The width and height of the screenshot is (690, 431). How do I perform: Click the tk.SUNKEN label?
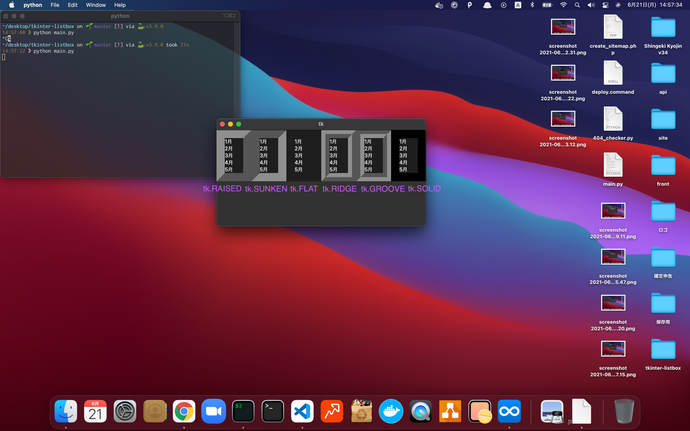tap(266, 188)
